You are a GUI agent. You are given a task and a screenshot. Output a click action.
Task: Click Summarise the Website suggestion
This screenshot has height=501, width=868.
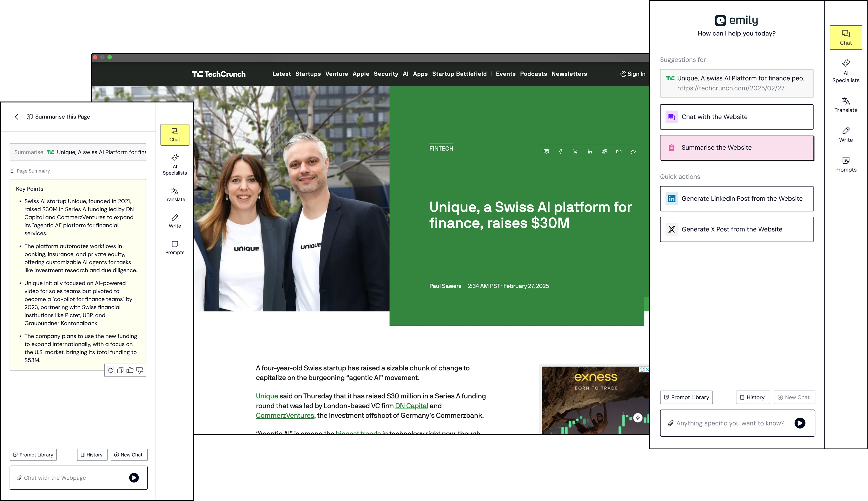coord(737,148)
